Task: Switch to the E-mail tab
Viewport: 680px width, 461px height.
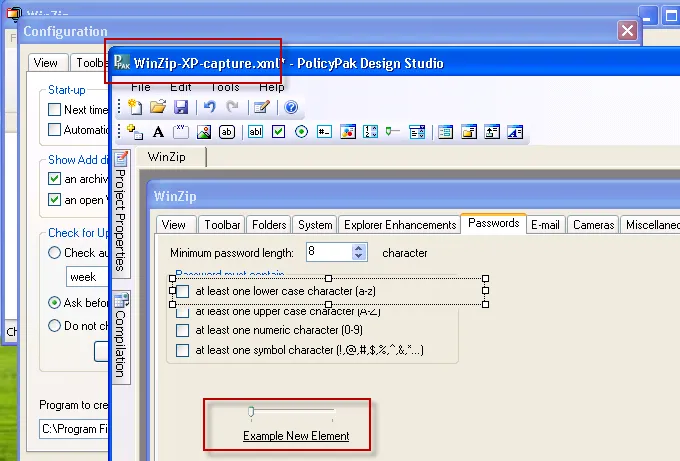Action: coord(546,225)
